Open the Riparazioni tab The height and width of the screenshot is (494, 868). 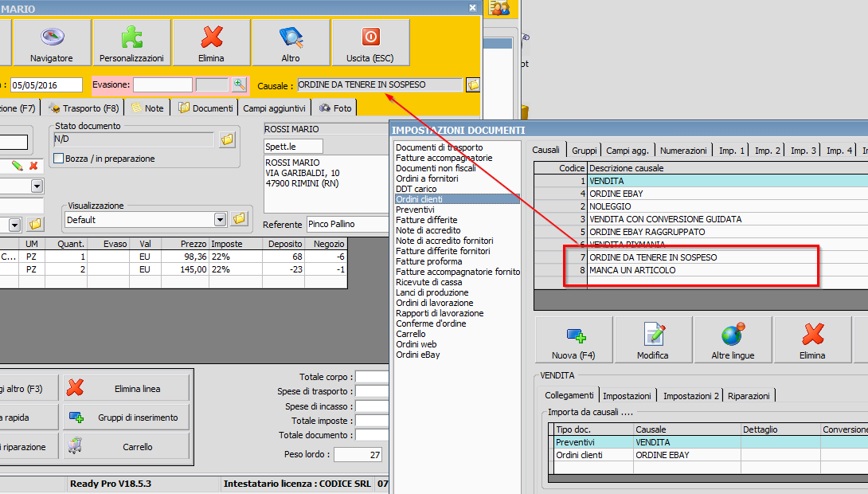(749, 396)
